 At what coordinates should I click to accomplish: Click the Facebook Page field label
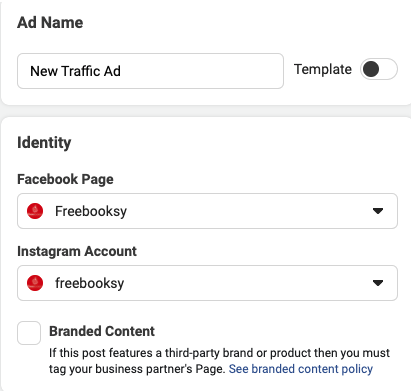pos(65,179)
